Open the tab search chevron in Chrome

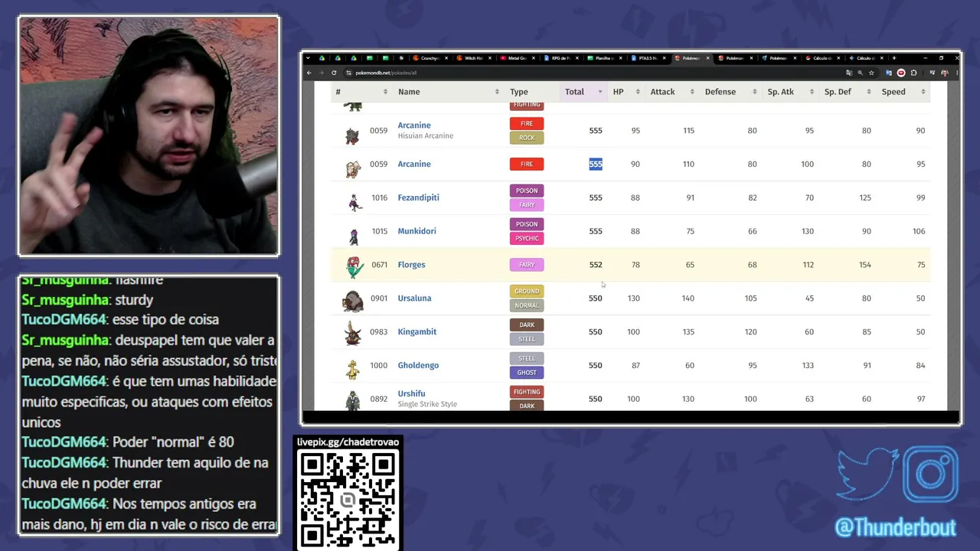308,58
